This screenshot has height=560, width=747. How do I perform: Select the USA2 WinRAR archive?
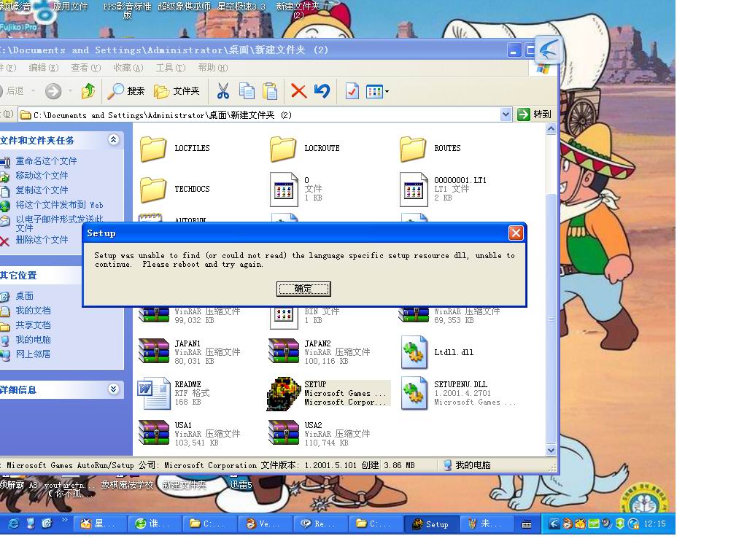click(x=284, y=434)
